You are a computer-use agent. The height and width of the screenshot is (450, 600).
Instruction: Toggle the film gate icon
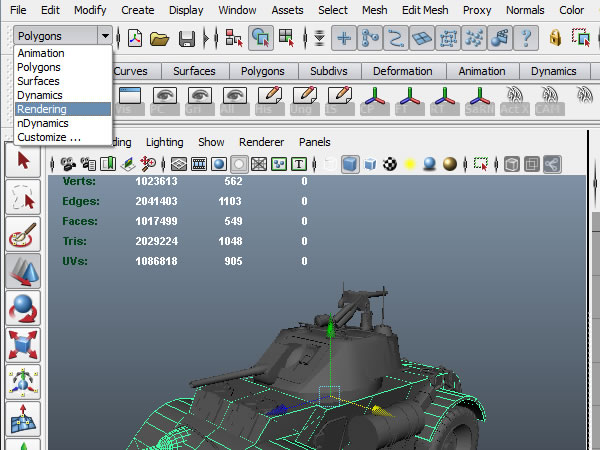pyautogui.click(x=199, y=164)
